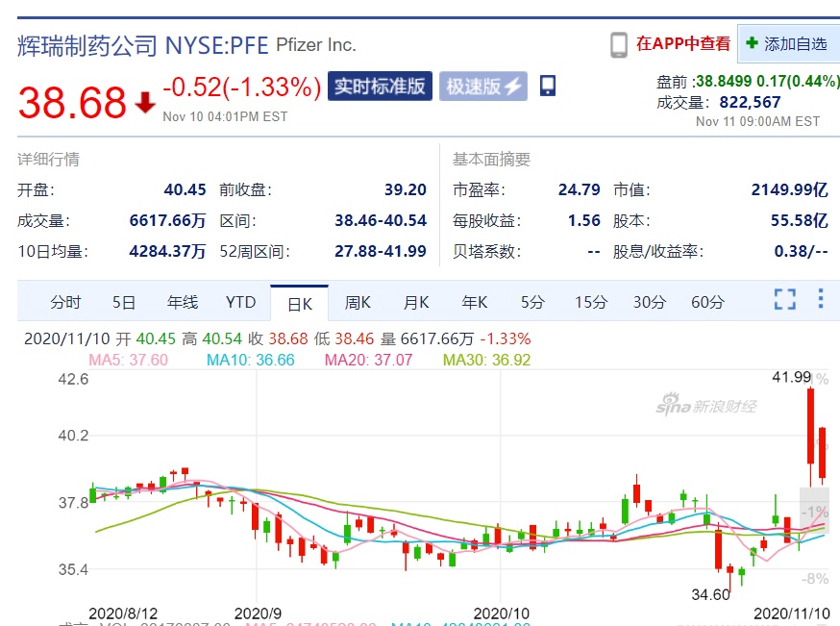The width and height of the screenshot is (840, 626).
Task: Select the 年K yearly candlestick tab
Action: click(x=475, y=302)
